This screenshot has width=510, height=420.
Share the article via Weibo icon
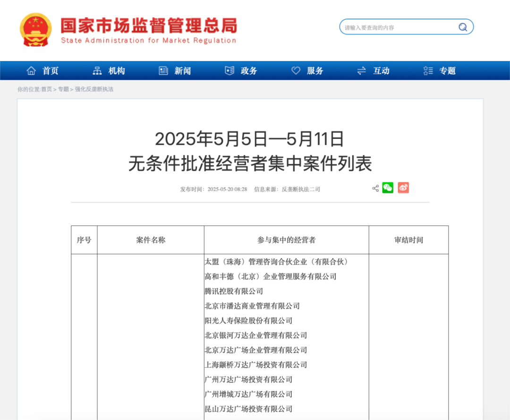point(403,188)
